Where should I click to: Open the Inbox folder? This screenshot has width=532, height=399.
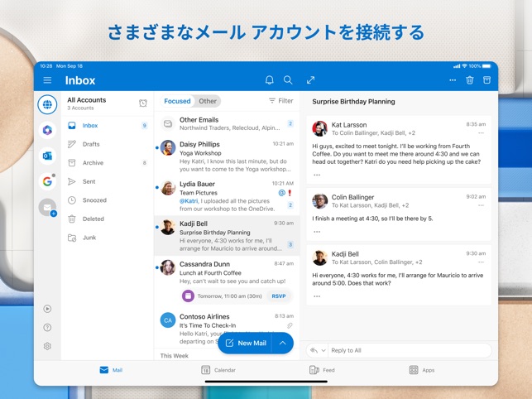[x=108, y=126]
